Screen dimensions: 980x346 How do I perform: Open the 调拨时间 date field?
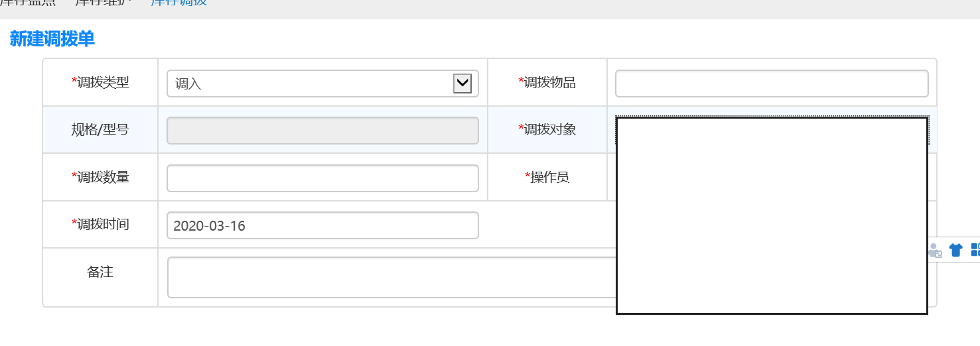coord(322,225)
